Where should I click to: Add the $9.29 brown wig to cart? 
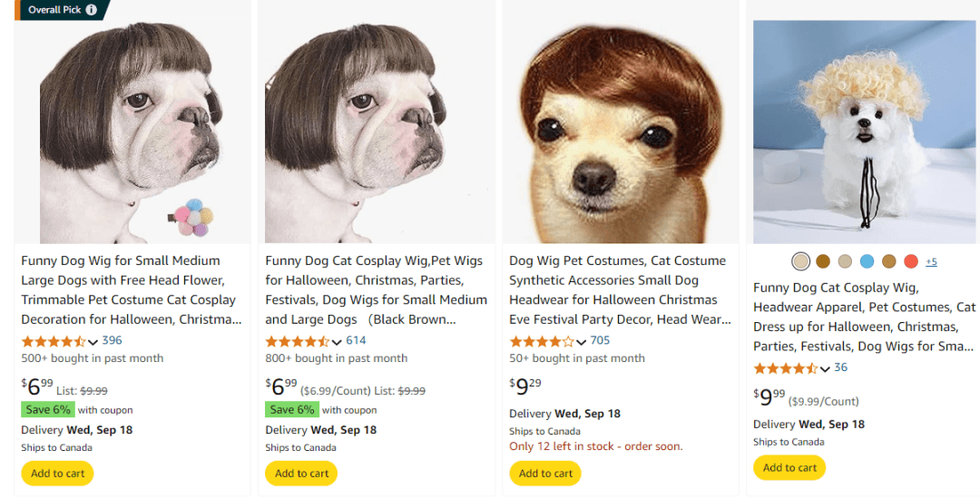[545, 473]
